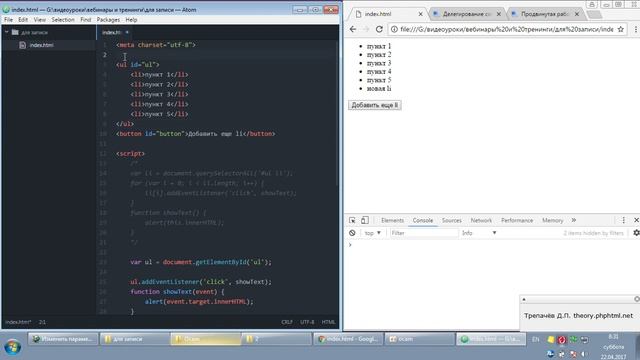Reload the page in Chrome
Viewport: 640px width, 360px height.
(x=379, y=29)
